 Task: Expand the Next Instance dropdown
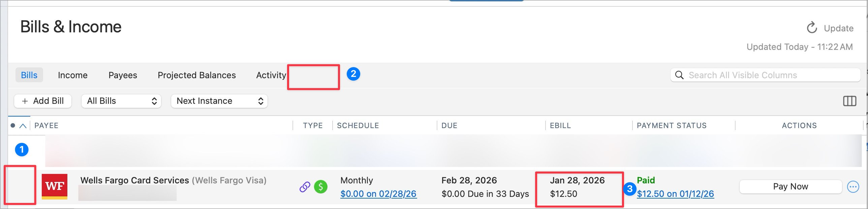(x=219, y=101)
